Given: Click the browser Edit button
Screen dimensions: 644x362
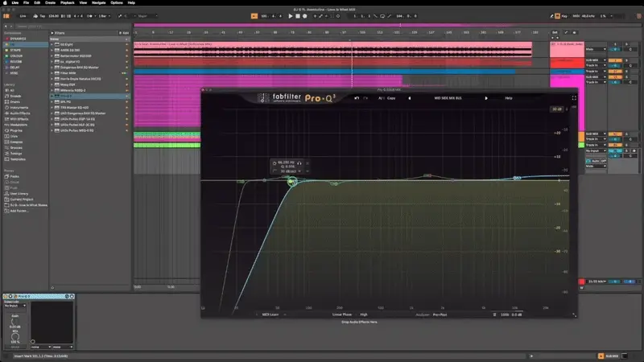Looking at the screenshot, I should point(125,33).
